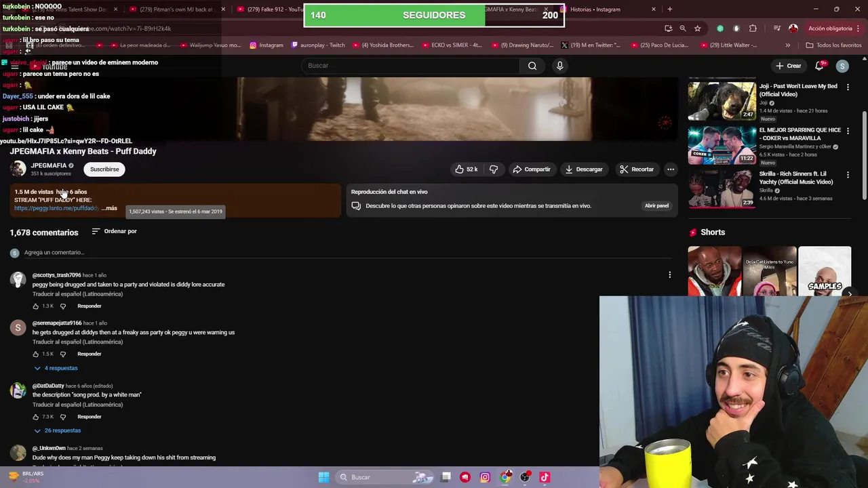
Task: Close the Historias Instagram browser tab
Action: click(x=654, y=9)
